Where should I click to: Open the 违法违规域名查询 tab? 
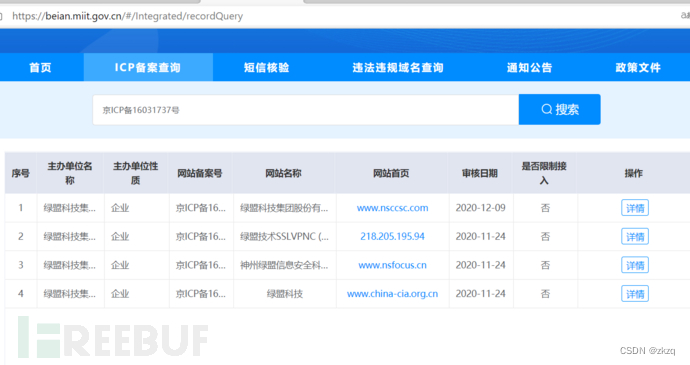398,67
